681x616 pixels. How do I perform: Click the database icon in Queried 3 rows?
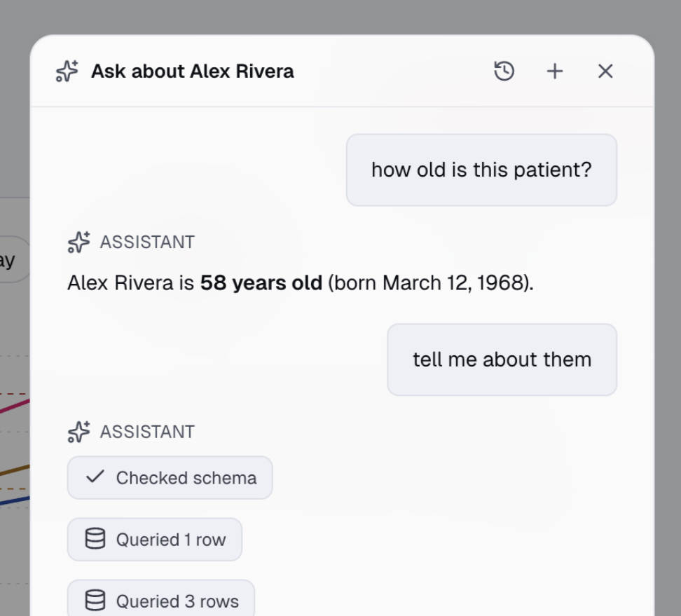pyautogui.click(x=95, y=601)
